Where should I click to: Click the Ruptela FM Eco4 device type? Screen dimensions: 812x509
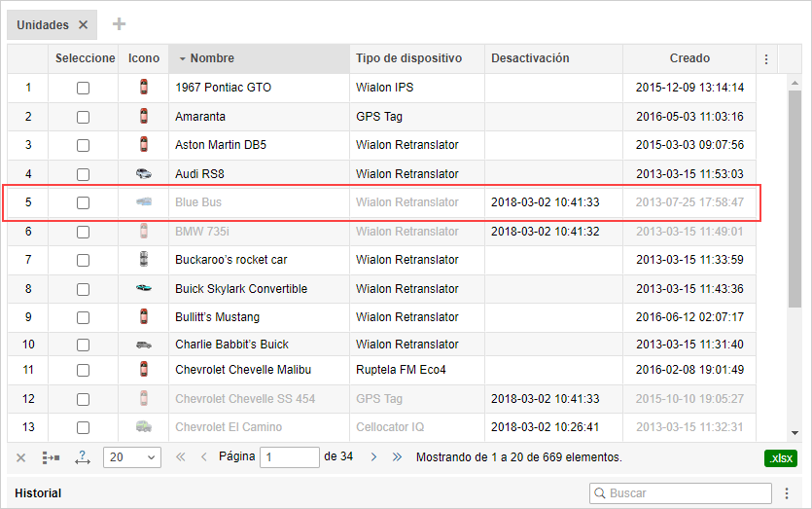(401, 370)
